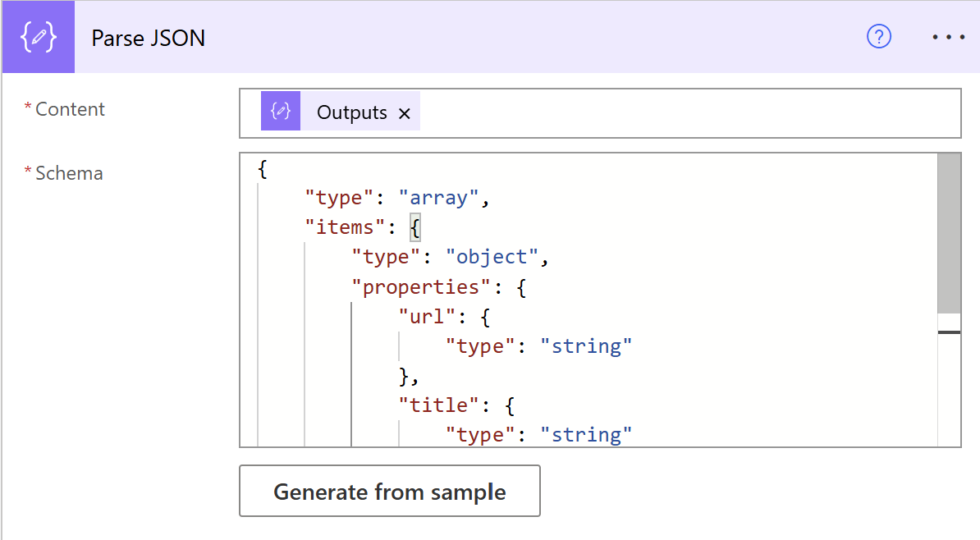Click the Parse JSON title text

(x=148, y=38)
